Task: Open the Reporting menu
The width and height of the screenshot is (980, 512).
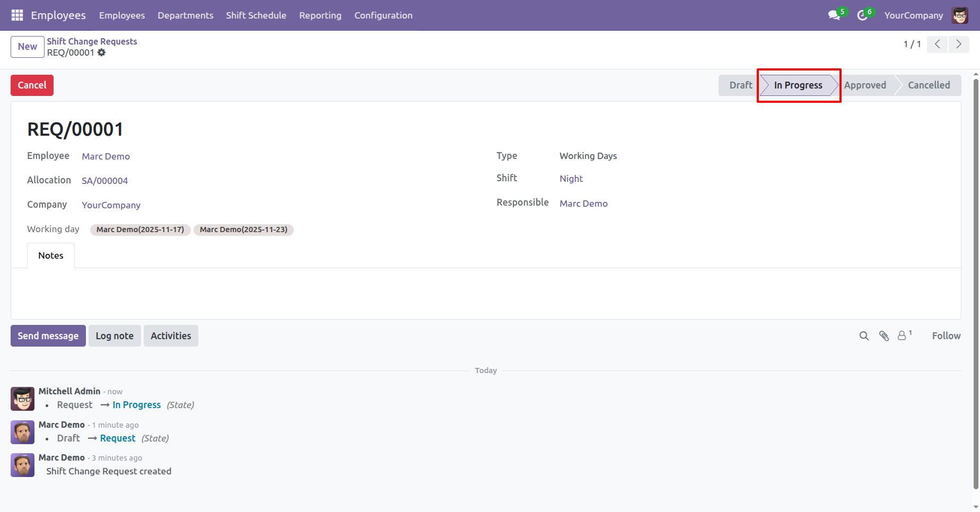Action: (x=320, y=15)
